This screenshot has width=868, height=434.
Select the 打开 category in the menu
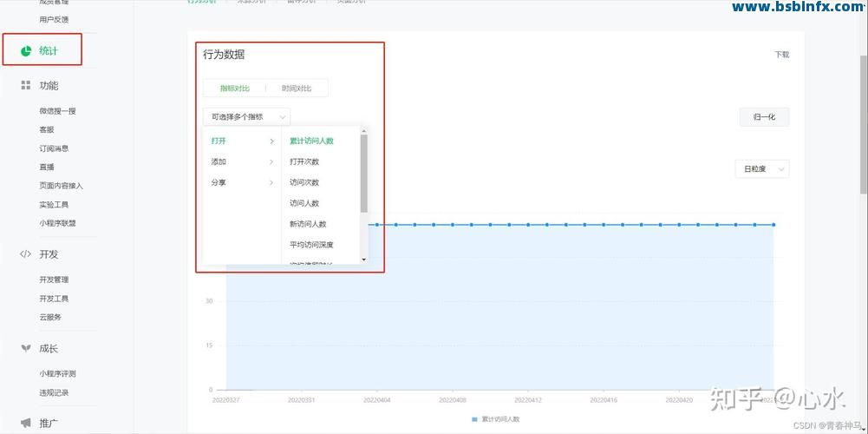pos(219,141)
